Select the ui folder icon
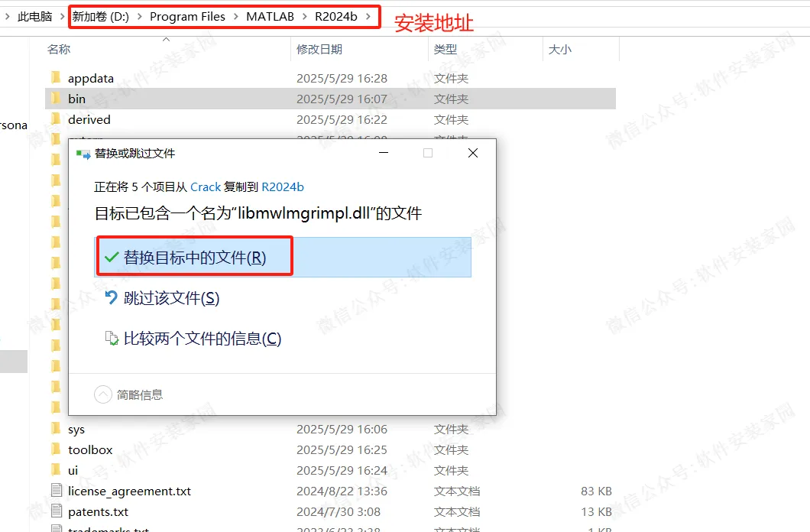Screen dimensions: 810x532 (x=56, y=470)
